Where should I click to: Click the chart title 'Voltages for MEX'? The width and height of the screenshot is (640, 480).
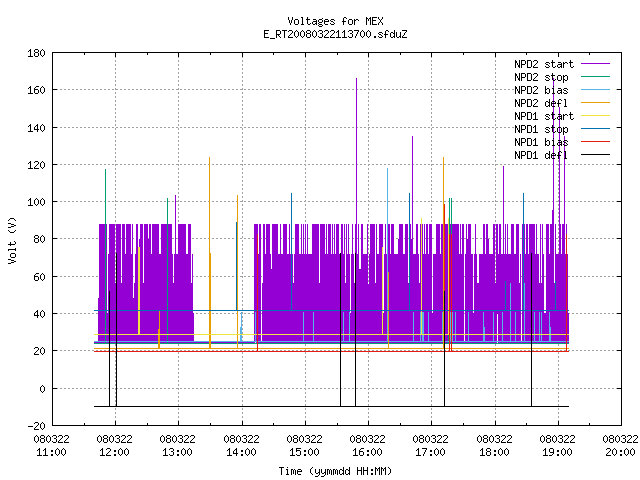click(x=335, y=21)
